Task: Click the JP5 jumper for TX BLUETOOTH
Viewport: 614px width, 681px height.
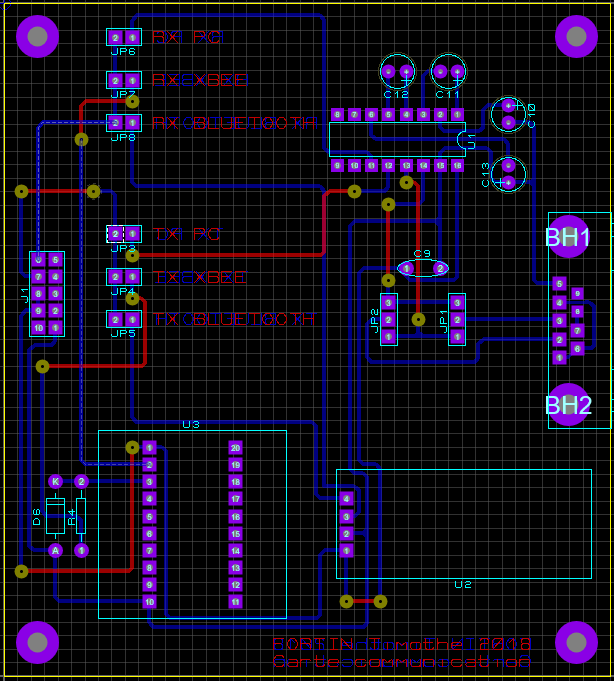Action: tap(124, 319)
